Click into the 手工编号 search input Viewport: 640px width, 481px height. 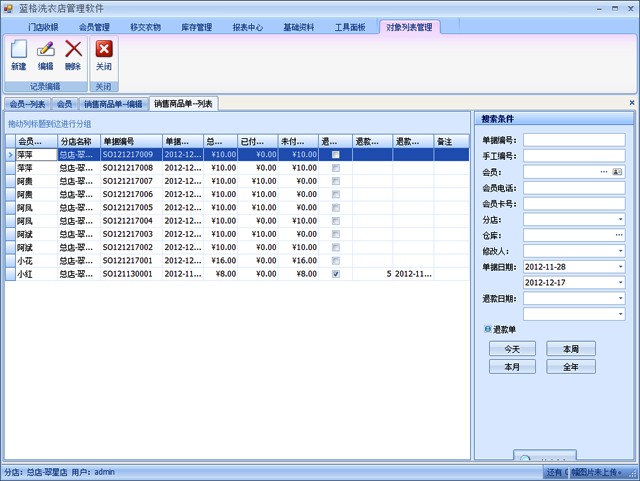574,156
